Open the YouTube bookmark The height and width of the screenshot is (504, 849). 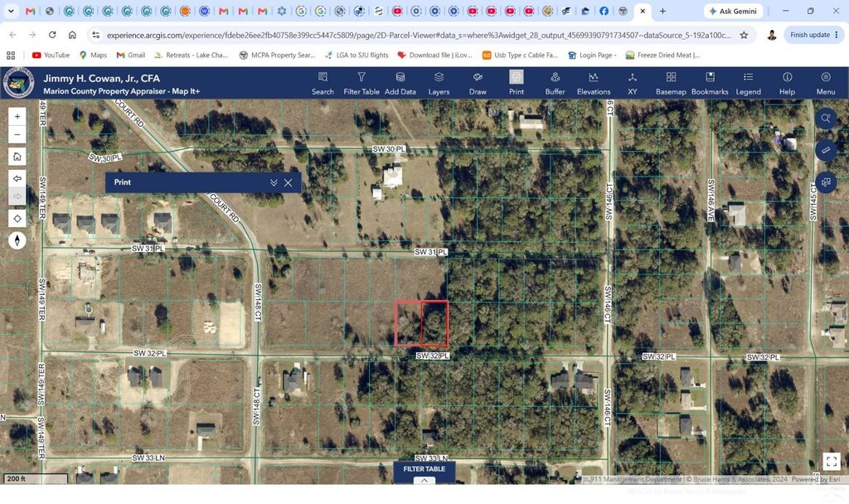point(51,55)
